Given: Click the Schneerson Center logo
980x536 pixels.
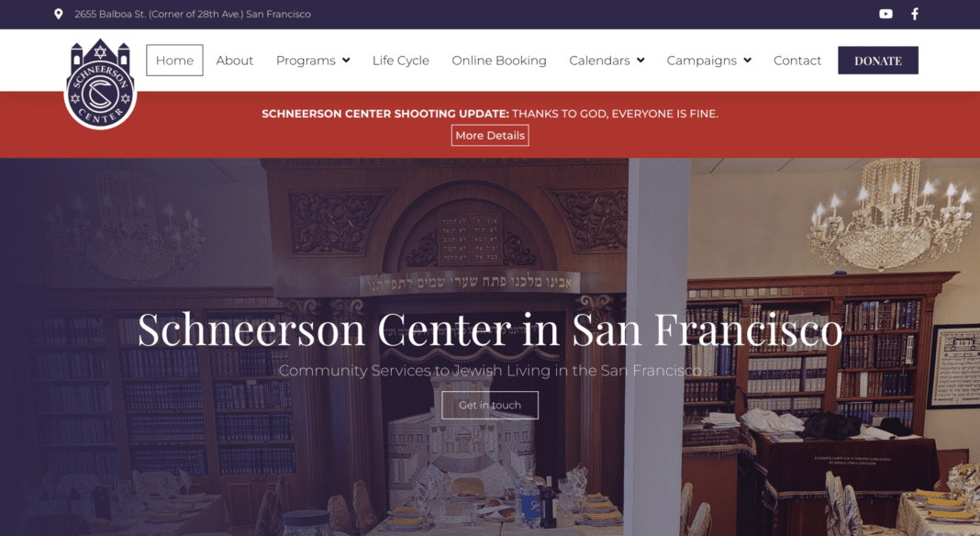Looking at the screenshot, I should click(100, 84).
